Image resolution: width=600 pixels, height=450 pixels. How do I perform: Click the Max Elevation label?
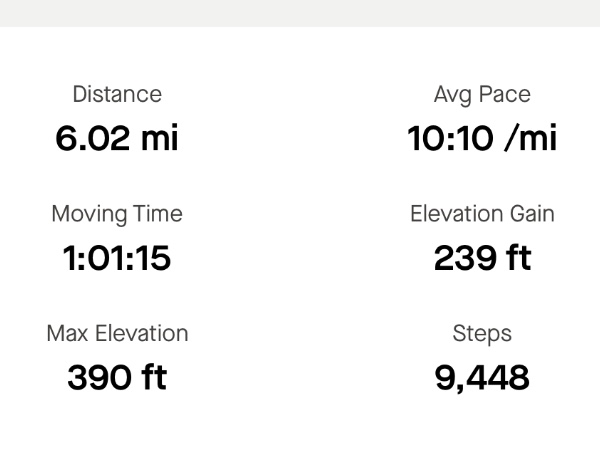pyautogui.click(x=117, y=333)
